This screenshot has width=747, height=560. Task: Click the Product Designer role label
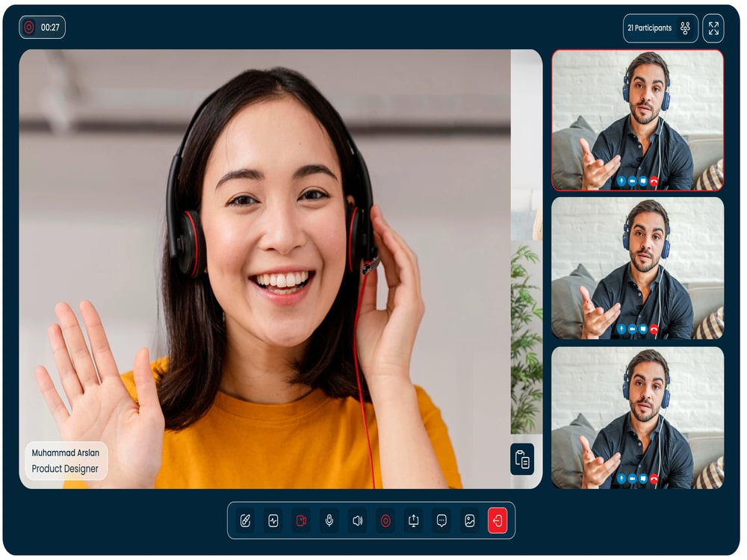click(x=65, y=469)
